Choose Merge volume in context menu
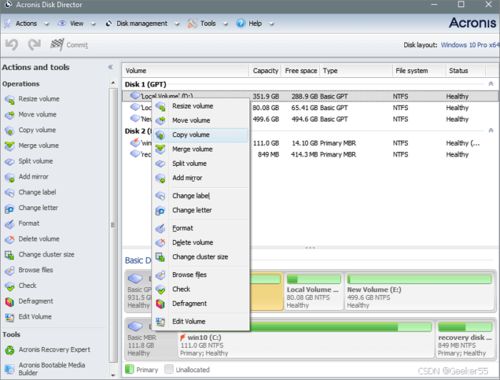The image size is (500, 380). coord(201,149)
